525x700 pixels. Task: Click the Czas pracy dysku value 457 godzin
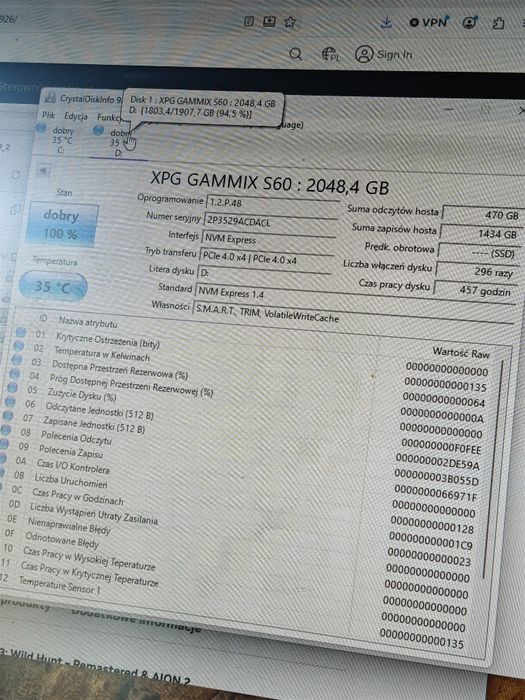(475, 291)
